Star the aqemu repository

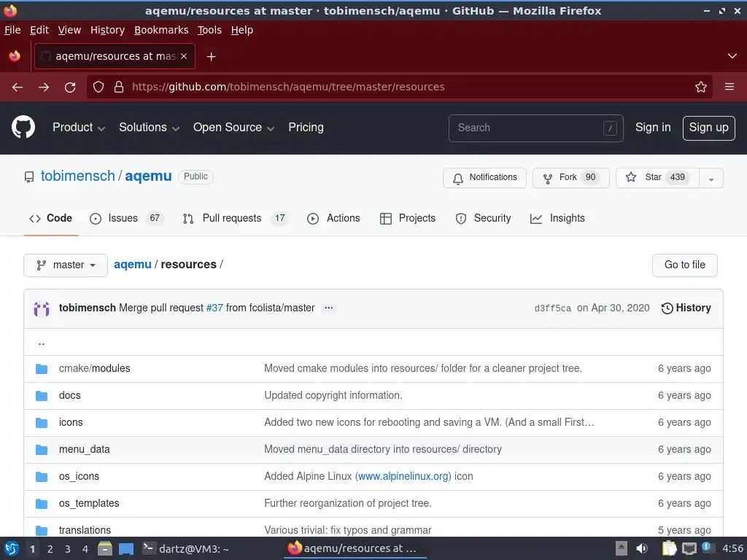click(x=657, y=178)
